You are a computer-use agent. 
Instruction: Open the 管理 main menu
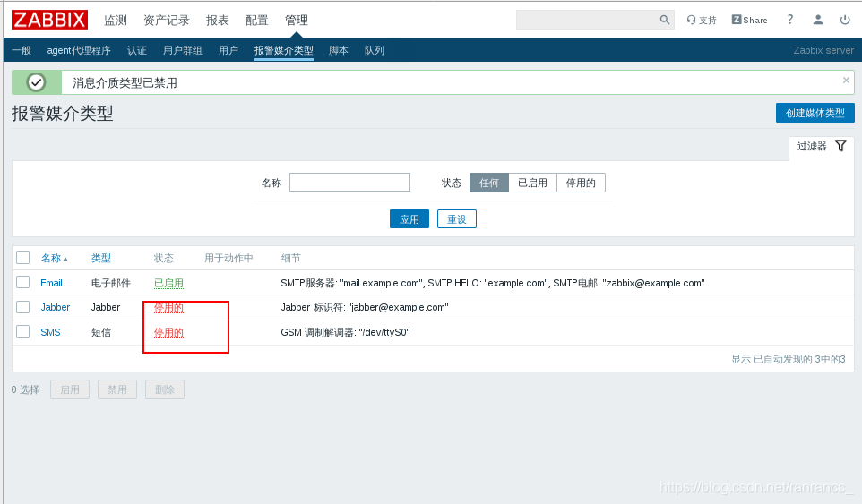coord(297,21)
